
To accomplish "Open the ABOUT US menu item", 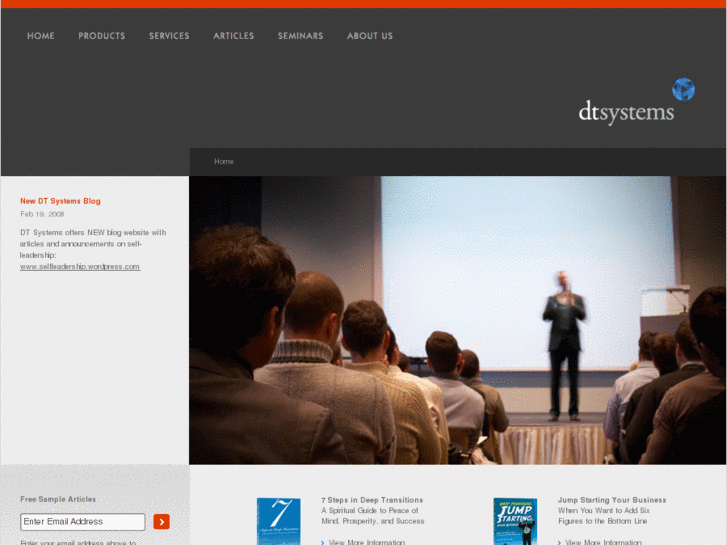I will coord(370,36).
